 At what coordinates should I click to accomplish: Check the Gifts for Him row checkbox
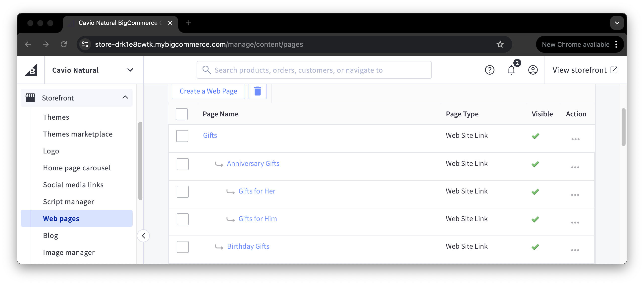(x=182, y=219)
